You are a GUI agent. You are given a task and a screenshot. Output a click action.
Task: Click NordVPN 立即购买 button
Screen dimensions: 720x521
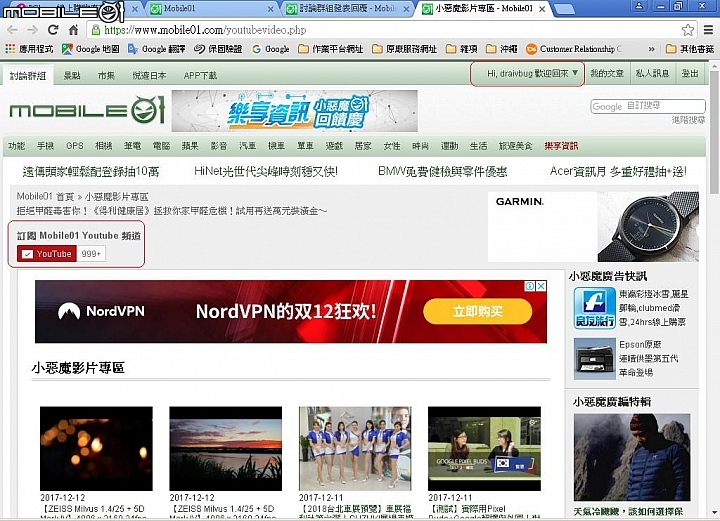[x=478, y=312]
